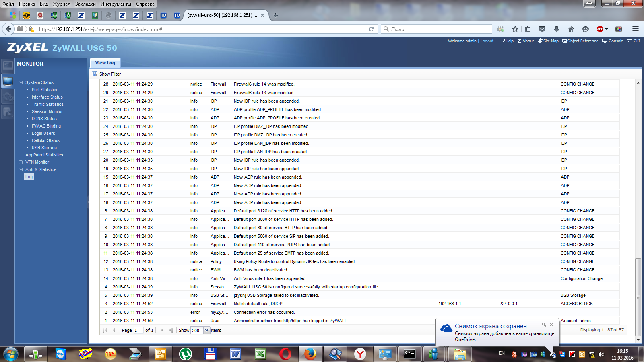Open the Dashboard icon in left sidebar

[8, 65]
